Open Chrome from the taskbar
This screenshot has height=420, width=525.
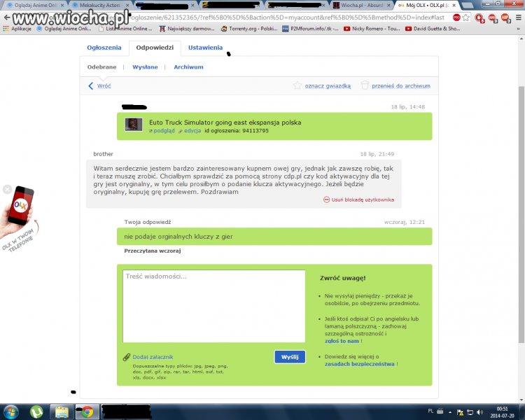tap(87, 412)
